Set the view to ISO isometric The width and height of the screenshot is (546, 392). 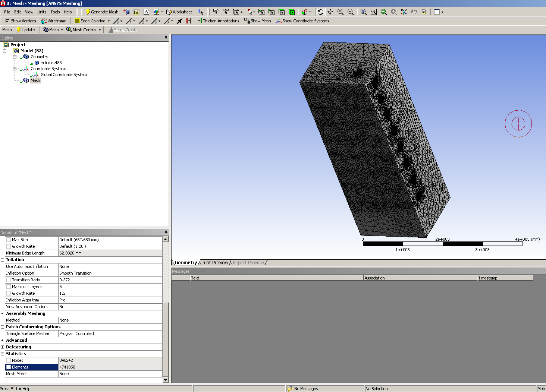tap(404, 12)
